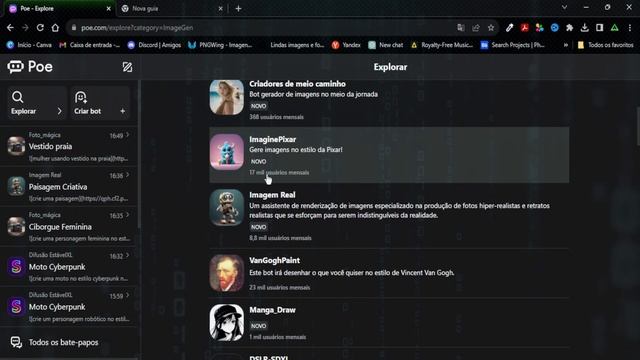The image size is (640, 360).
Task: Click the eyedropper extension icon
Action: click(509, 28)
